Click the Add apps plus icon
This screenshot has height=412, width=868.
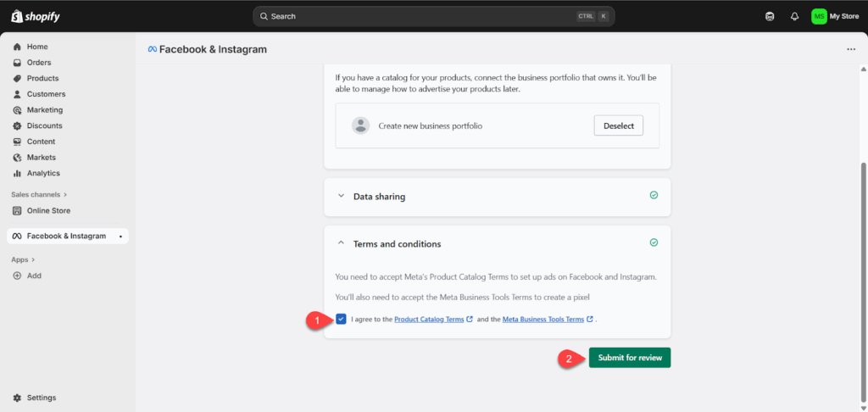point(17,276)
